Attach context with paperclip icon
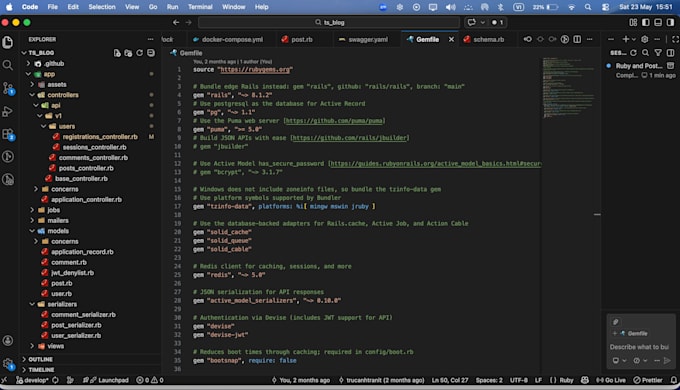The image size is (680, 390). 616,322
